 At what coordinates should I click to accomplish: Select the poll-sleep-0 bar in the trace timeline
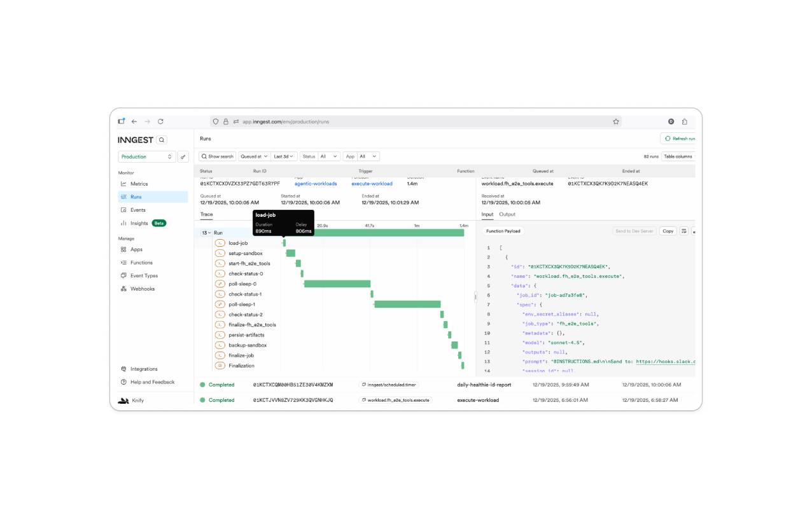tap(337, 284)
